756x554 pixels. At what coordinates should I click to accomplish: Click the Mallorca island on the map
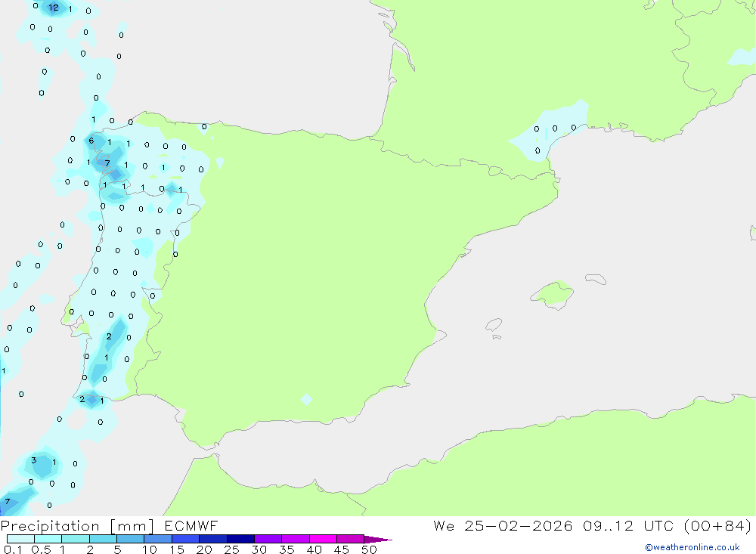coord(553,294)
